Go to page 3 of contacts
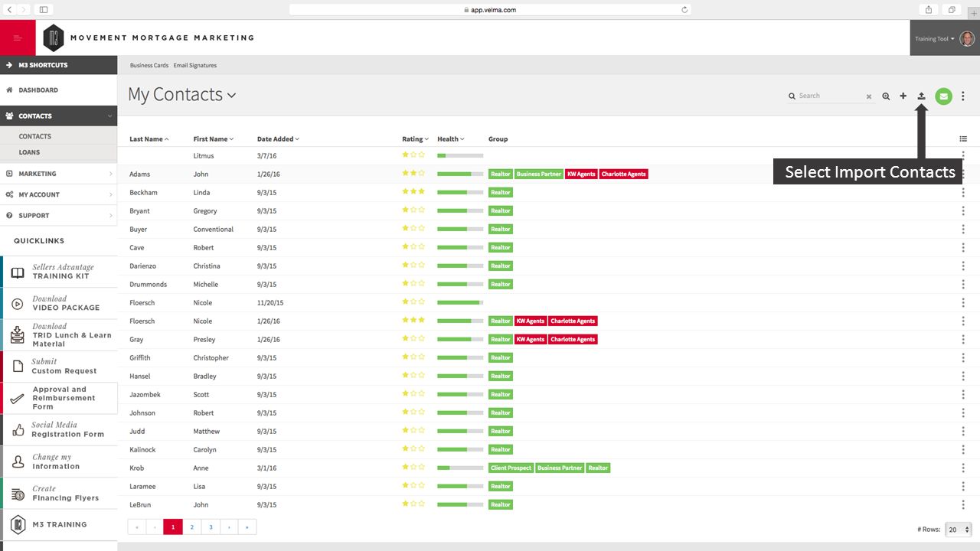The image size is (980, 551). coord(211,527)
